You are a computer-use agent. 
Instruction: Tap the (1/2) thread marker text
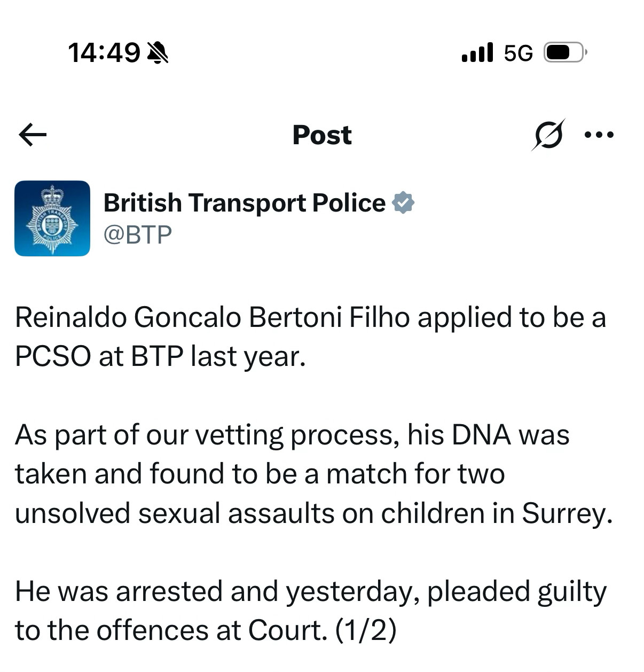point(366,630)
